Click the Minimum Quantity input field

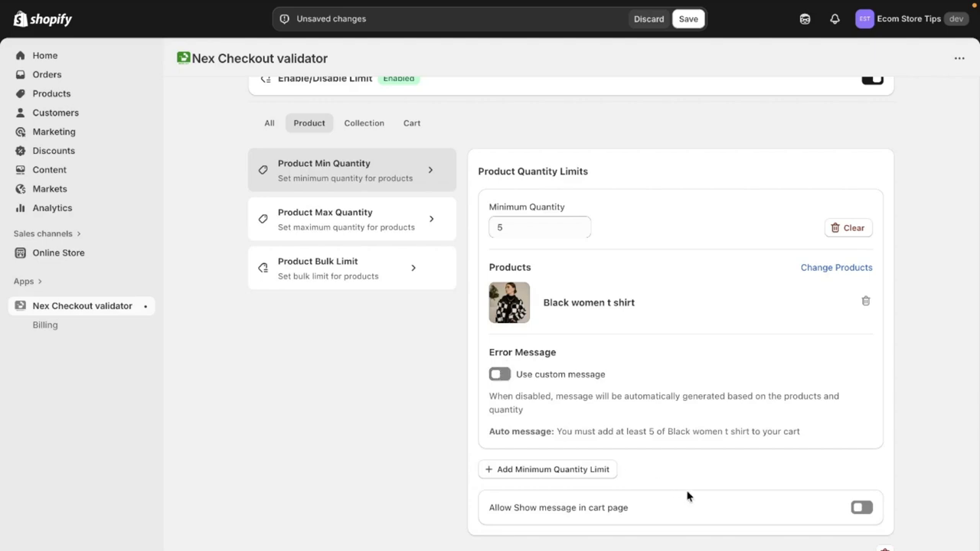tap(540, 227)
